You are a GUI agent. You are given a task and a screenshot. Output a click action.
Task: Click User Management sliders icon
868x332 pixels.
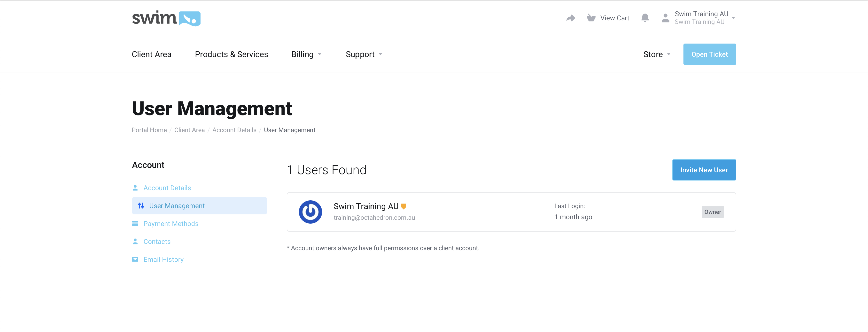click(x=141, y=205)
